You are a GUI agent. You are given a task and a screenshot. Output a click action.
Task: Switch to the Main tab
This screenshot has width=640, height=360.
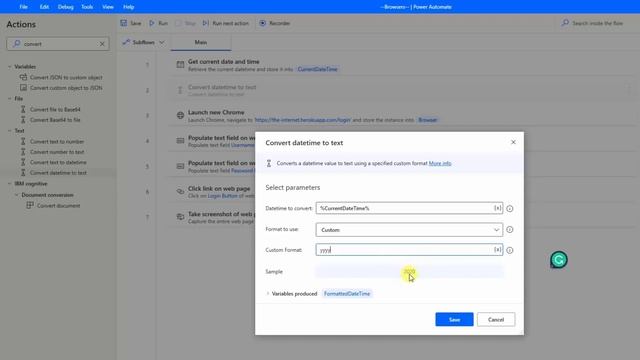(x=200, y=42)
